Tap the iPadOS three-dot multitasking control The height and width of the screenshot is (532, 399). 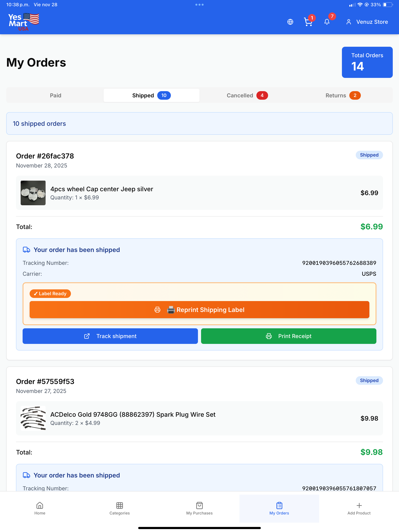[x=199, y=4]
